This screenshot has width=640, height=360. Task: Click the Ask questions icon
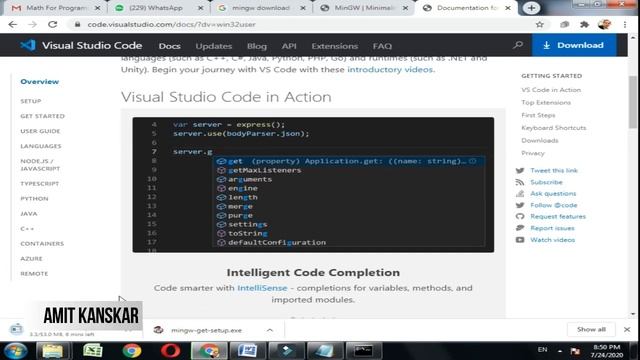[x=520, y=193]
